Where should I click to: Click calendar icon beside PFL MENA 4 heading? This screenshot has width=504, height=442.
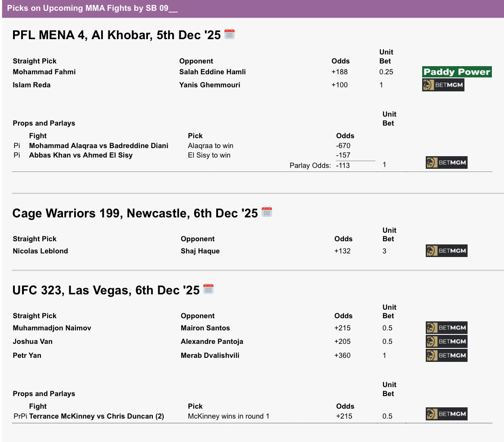(229, 34)
